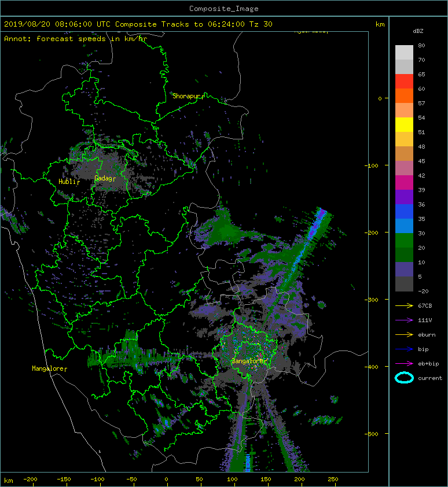Pick the light blue 35 dBZ swatch
Image resolution: width=448 pixels, height=487 pixels.
(x=404, y=226)
